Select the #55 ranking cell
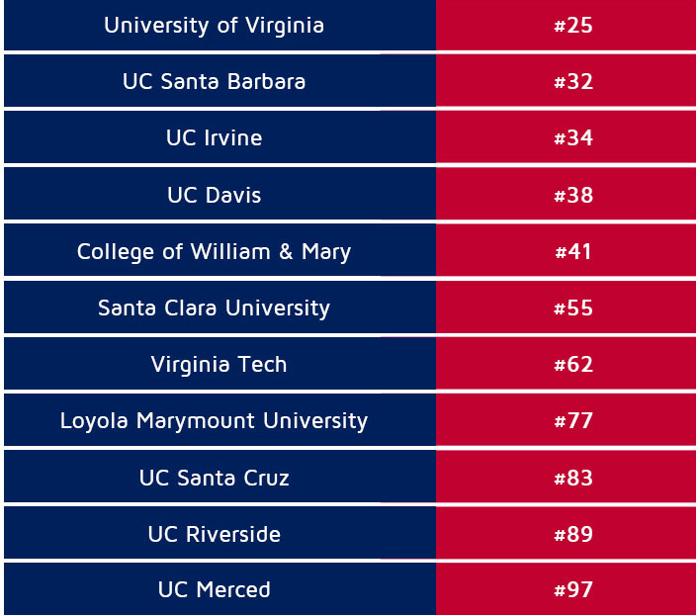The width and height of the screenshot is (700, 616). [x=572, y=308]
